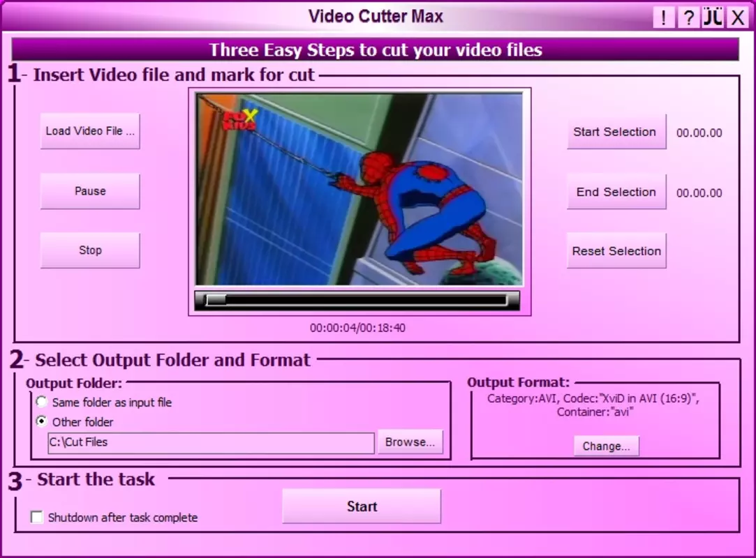This screenshot has height=558, width=756.
Task: Click the end selection time 00.00.00
Action: [699, 193]
